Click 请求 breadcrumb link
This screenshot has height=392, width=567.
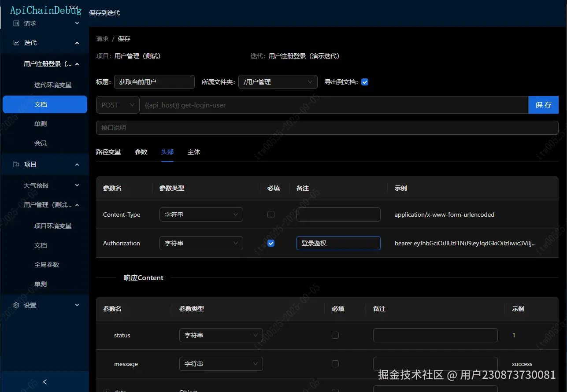102,39
